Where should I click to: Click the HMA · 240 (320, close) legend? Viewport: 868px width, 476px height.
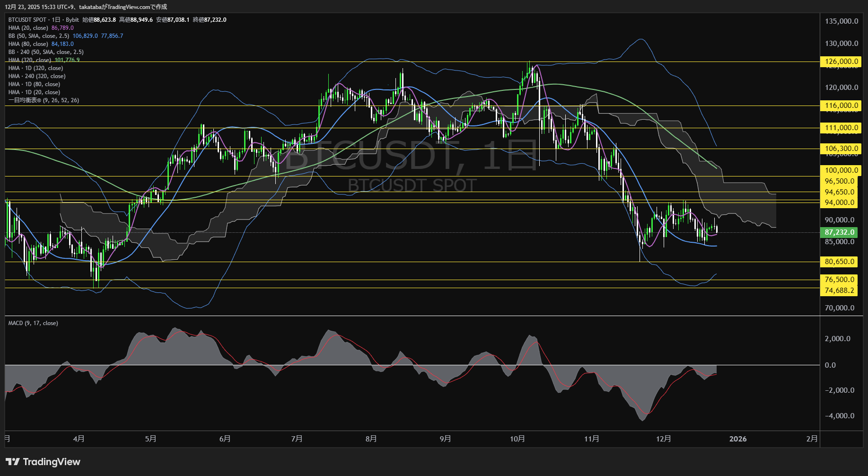tap(37, 76)
